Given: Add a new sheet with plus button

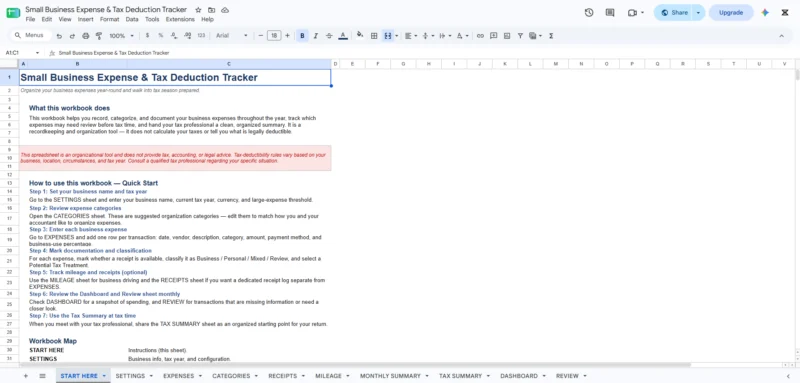Looking at the screenshot, I should pyautogui.click(x=26, y=376).
